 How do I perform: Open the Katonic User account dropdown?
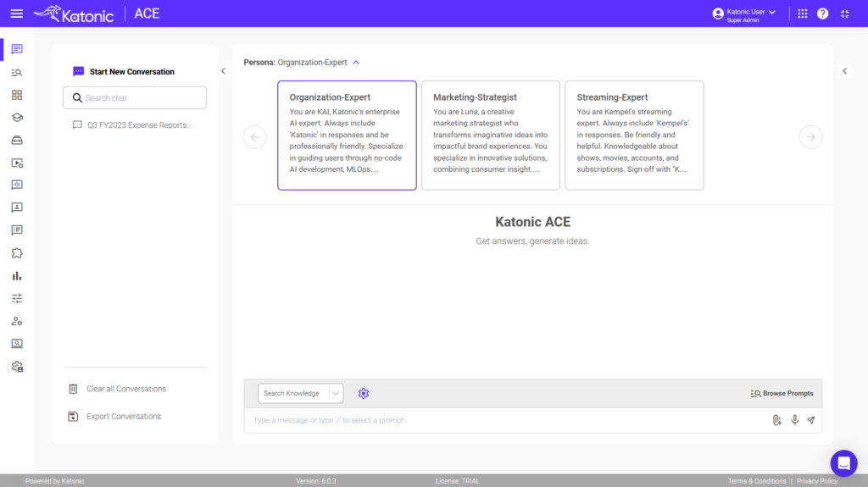click(744, 14)
